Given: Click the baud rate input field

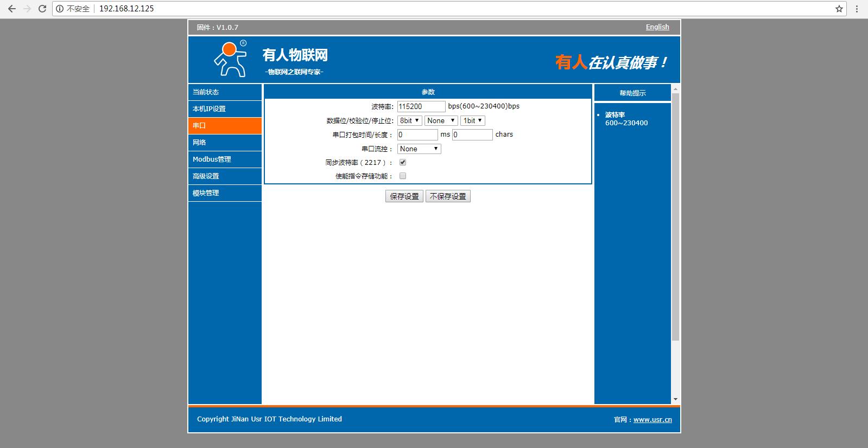Looking at the screenshot, I should (x=421, y=106).
